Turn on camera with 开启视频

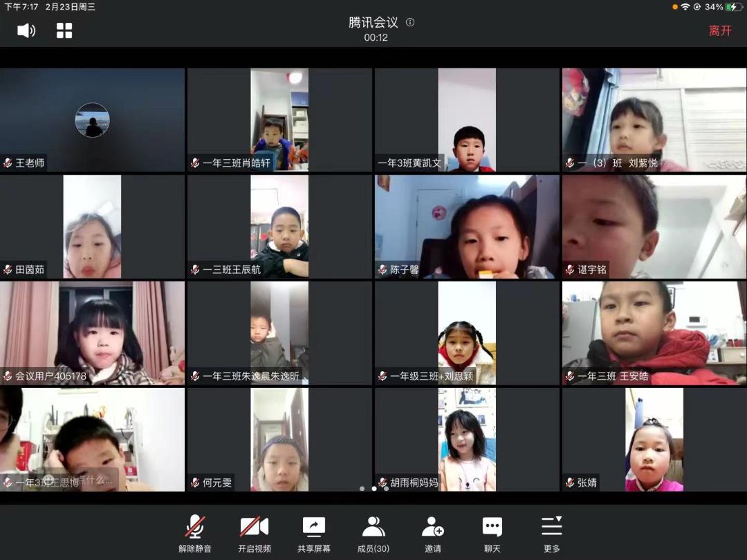(x=255, y=534)
